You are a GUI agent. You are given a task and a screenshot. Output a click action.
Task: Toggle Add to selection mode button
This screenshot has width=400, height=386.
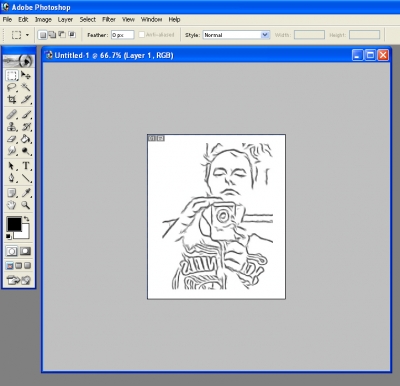click(52, 35)
